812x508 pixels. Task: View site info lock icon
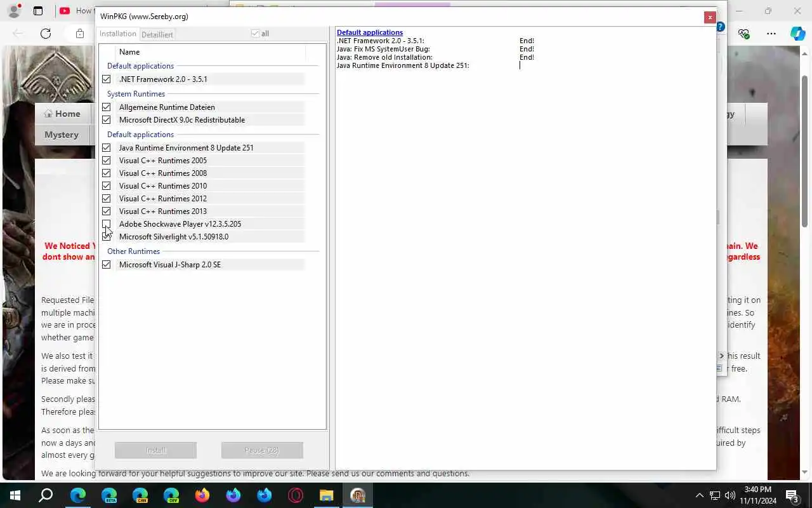pos(79,34)
